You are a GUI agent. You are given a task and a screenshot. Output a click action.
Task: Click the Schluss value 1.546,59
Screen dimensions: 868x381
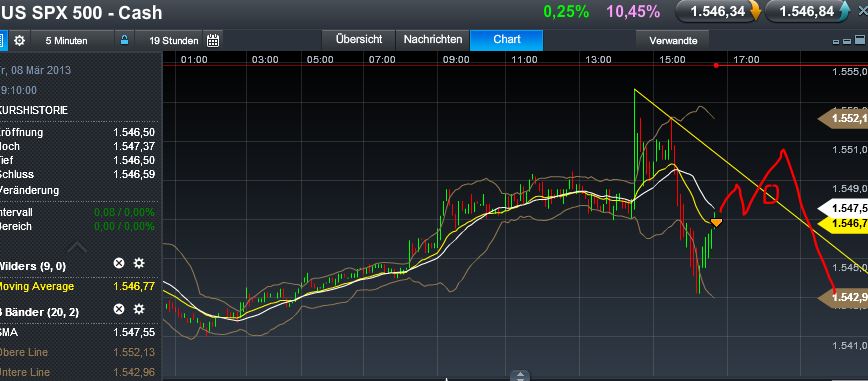click(x=134, y=174)
